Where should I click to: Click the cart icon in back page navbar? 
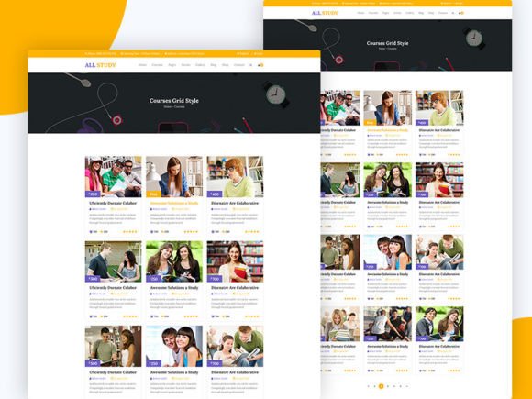pos(461,13)
